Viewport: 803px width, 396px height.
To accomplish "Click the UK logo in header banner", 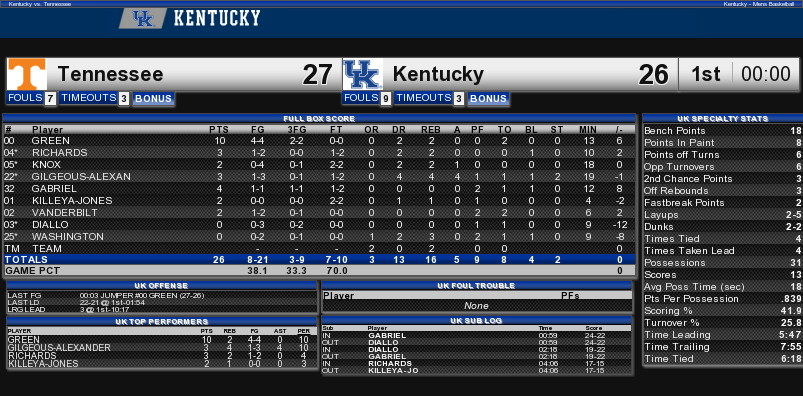I will coord(143,18).
